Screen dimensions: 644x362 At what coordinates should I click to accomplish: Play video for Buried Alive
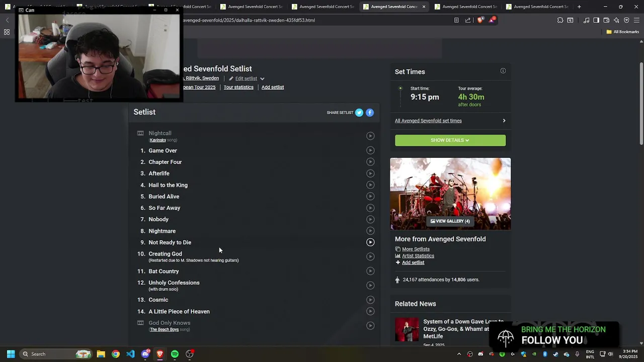click(x=370, y=197)
